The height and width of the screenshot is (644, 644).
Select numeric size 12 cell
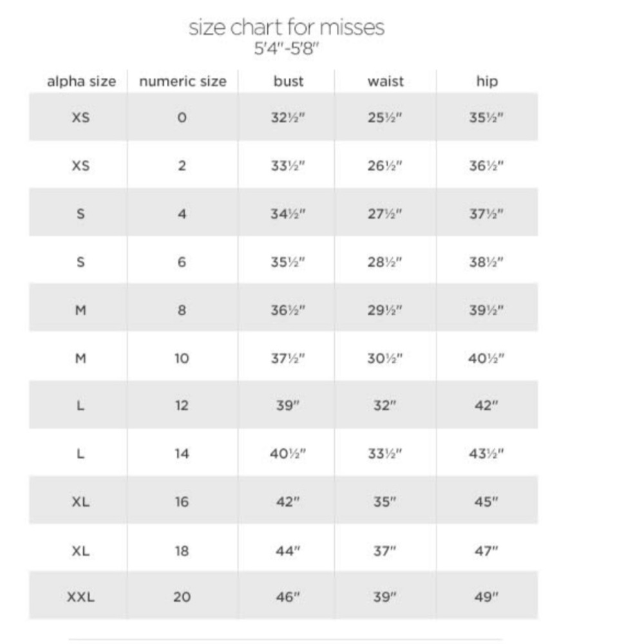[x=182, y=405]
